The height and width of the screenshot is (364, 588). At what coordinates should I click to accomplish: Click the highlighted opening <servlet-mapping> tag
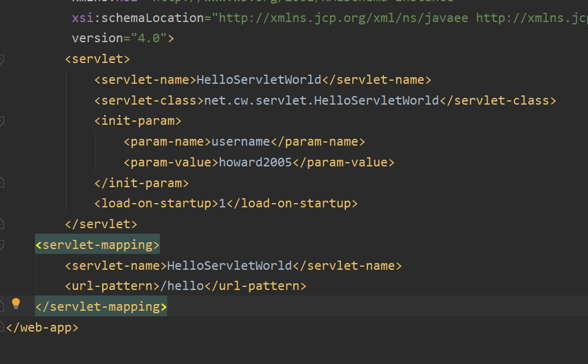click(x=97, y=245)
